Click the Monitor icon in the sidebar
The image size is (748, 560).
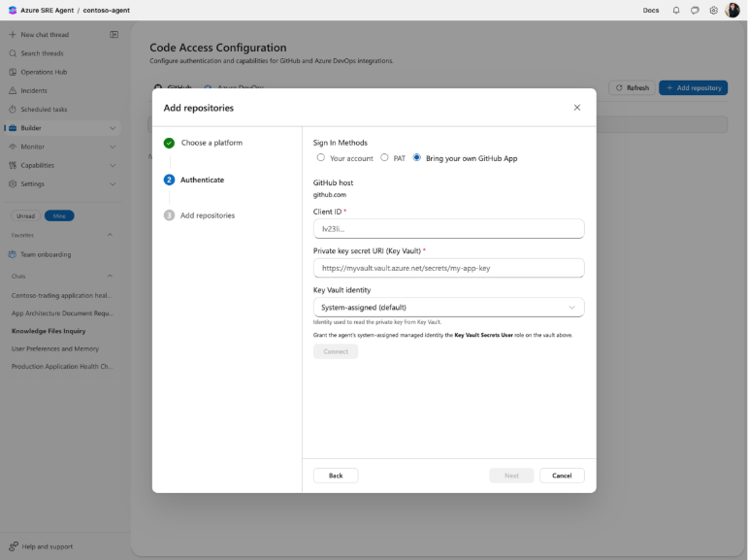[x=13, y=147]
